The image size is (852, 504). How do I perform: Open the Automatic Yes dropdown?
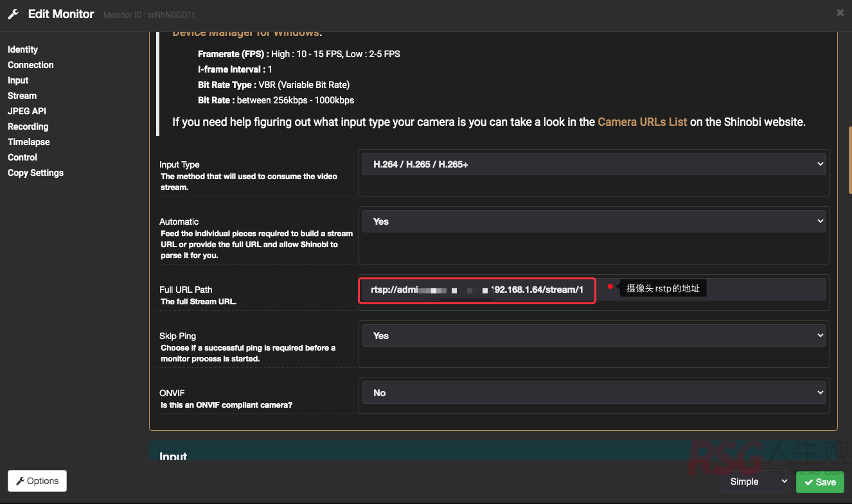(594, 222)
